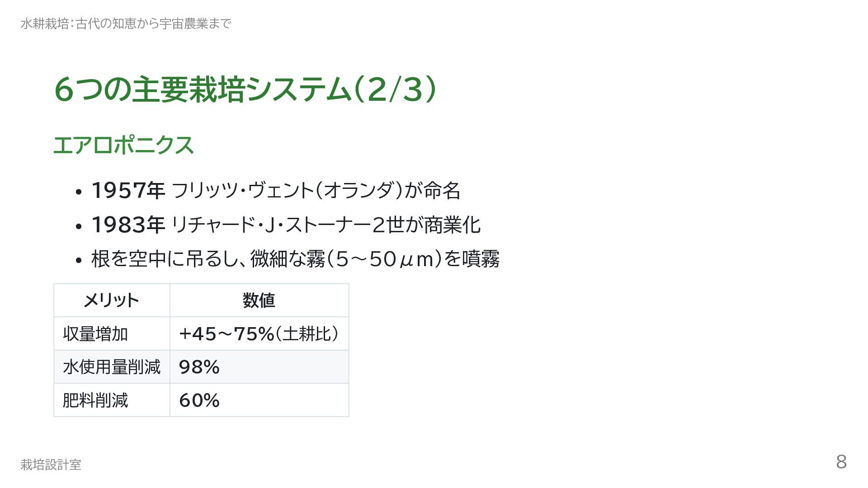Click the slide title '6つの主要栽培システム(2/3)'
The height and width of the screenshot is (488, 868).
245,89
